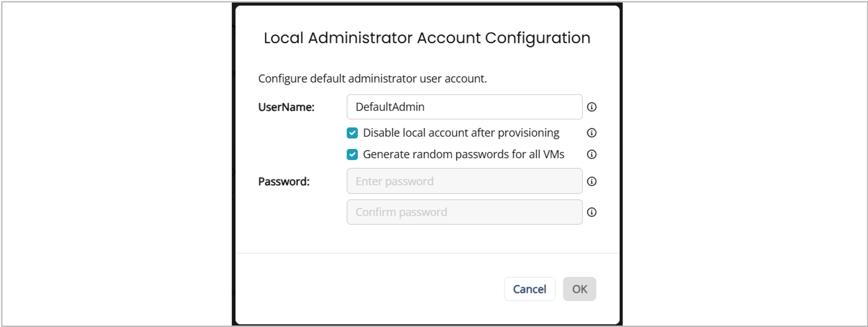Click the info icon beside Enter password field

click(591, 181)
